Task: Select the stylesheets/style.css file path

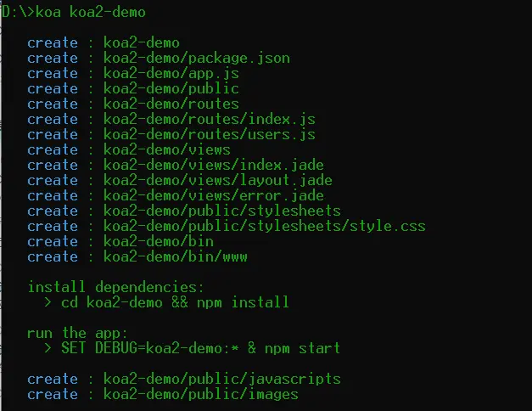Action: point(265,226)
